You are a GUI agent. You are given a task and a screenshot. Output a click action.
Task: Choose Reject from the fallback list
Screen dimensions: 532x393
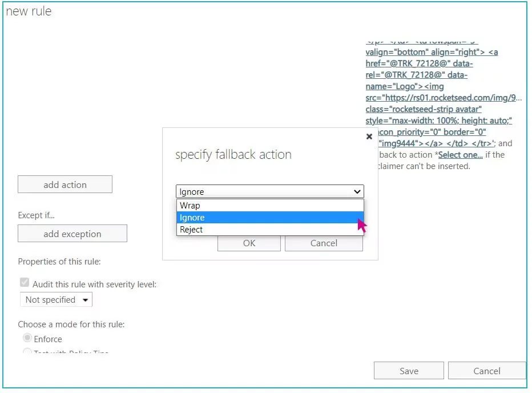270,230
